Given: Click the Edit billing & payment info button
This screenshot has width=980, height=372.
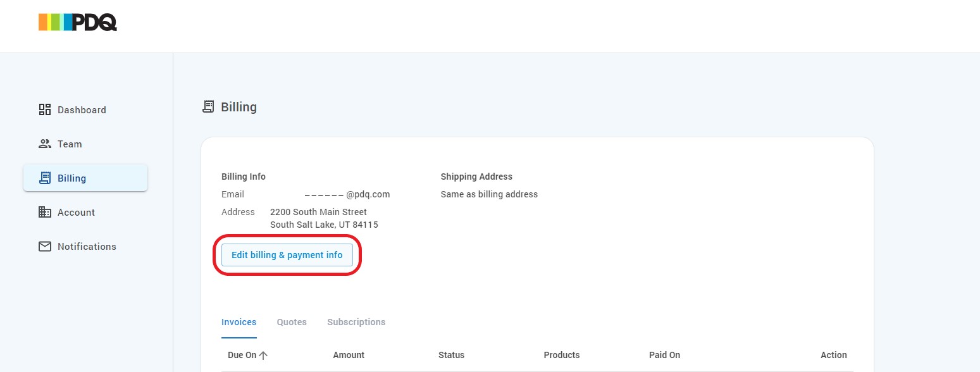Looking at the screenshot, I should point(287,254).
